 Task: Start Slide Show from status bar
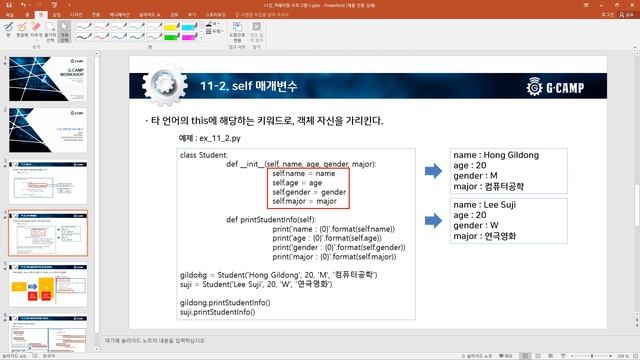[x=563, y=356]
